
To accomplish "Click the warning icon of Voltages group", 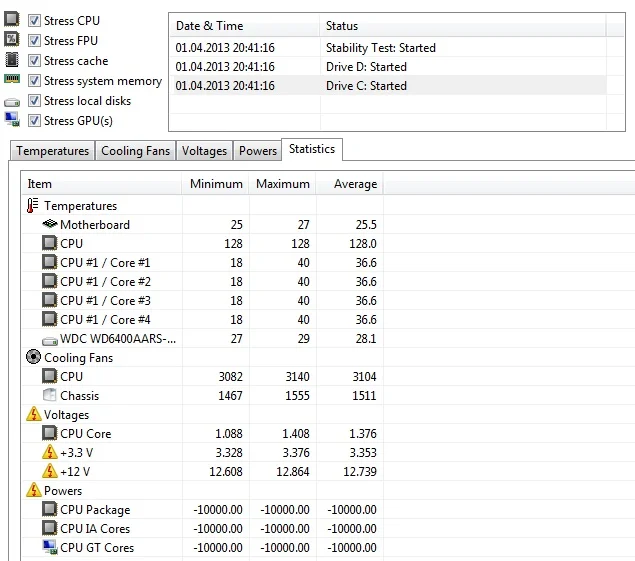I will click(x=34, y=414).
